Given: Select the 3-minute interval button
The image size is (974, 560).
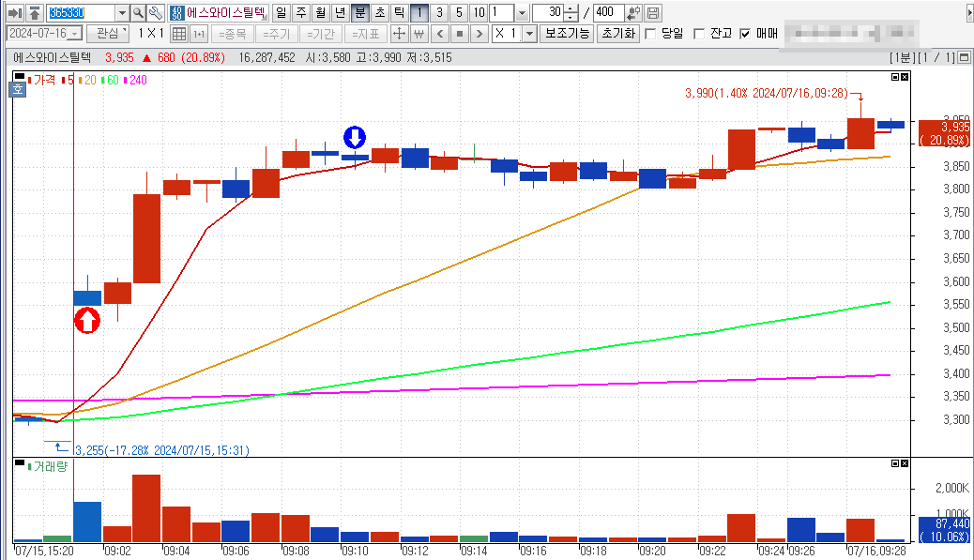Looking at the screenshot, I should pos(439,12).
